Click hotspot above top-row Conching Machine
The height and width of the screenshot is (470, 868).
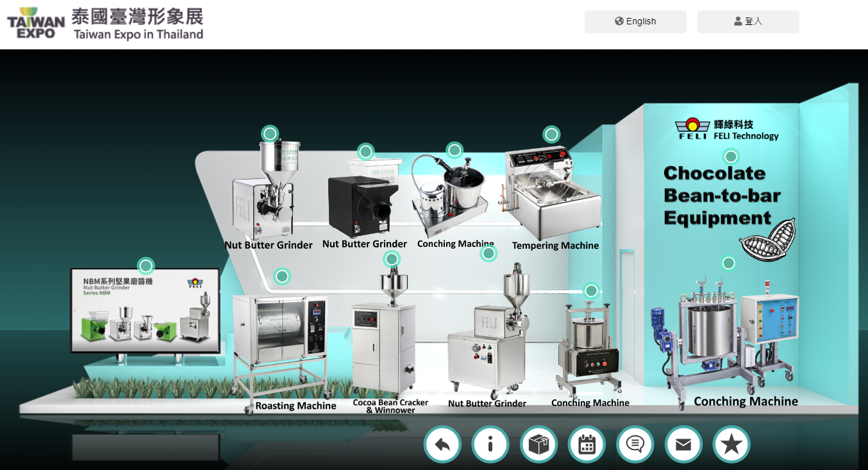tap(455, 151)
